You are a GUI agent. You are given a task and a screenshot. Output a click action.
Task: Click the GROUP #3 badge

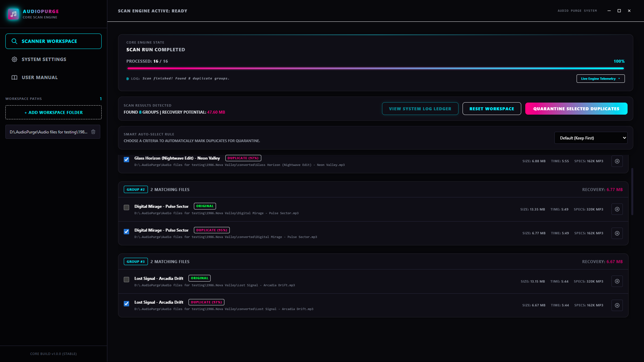[x=136, y=261]
